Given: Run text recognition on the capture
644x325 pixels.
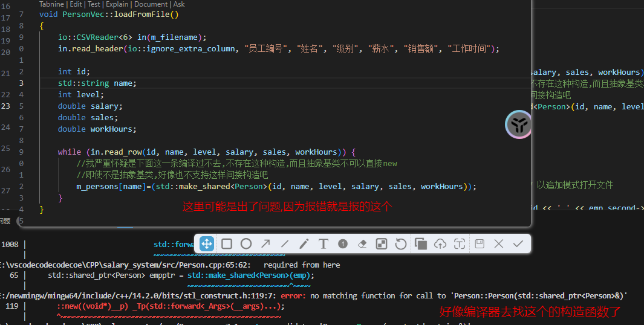Looking at the screenshot, I should click(459, 244).
